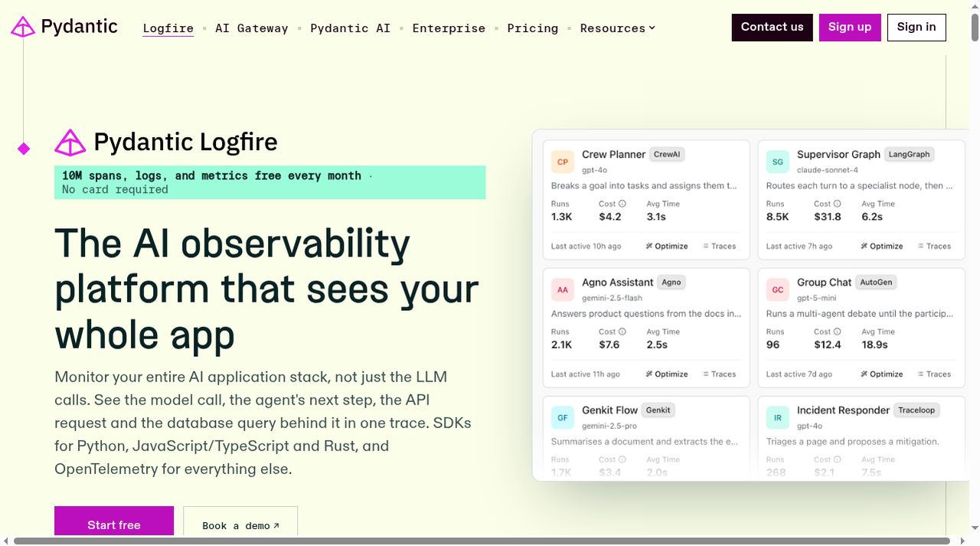Click the Incident Responder card title
Image resolution: width=980 pixels, height=546 pixels.
click(x=843, y=410)
